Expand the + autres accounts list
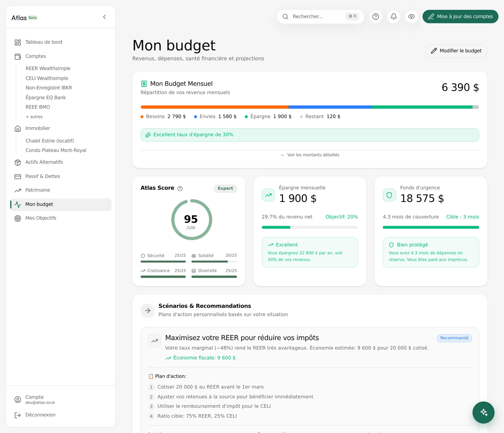Image resolution: width=504 pixels, height=433 pixels. point(34,117)
